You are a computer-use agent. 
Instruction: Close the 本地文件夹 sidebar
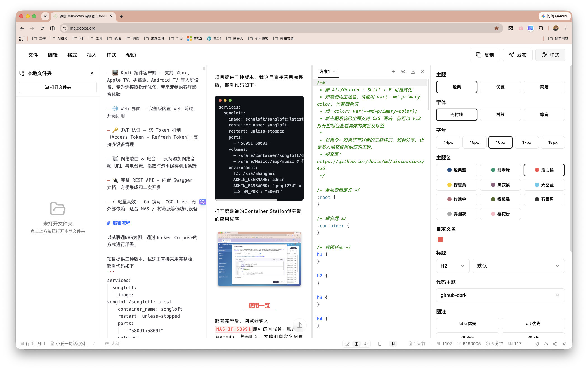tap(92, 73)
